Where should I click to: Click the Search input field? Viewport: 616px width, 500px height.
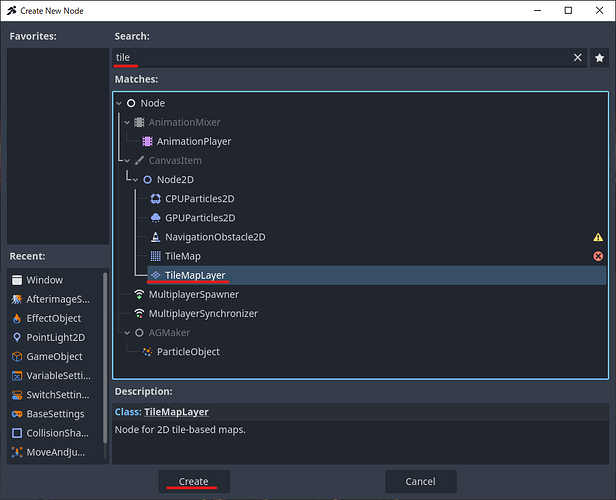coord(340,58)
